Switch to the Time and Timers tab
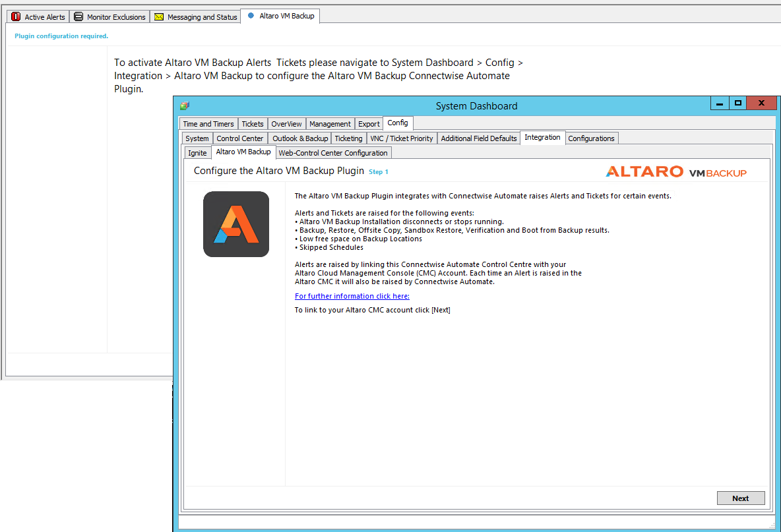This screenshot has width=781, height=532. 208,123
